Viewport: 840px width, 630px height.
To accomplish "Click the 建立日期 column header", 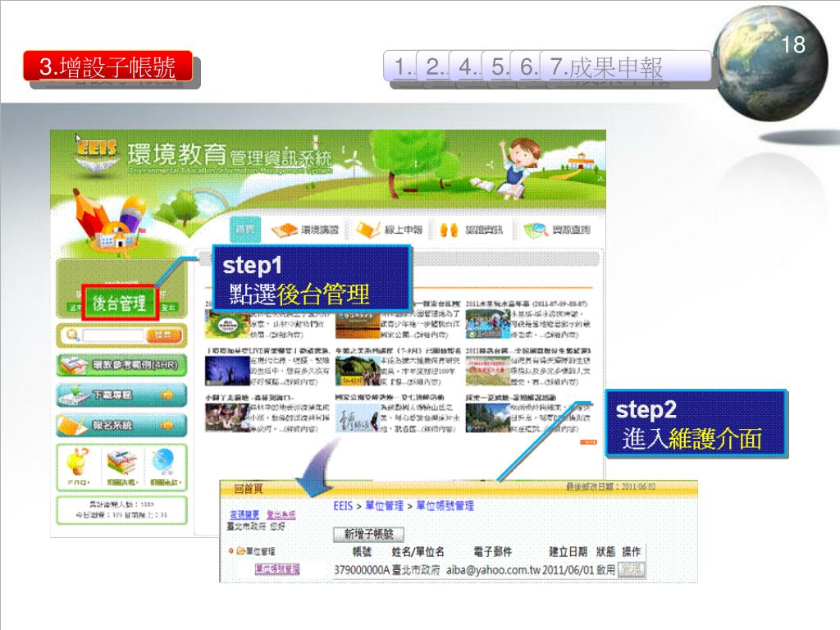I will pos(568,551).
